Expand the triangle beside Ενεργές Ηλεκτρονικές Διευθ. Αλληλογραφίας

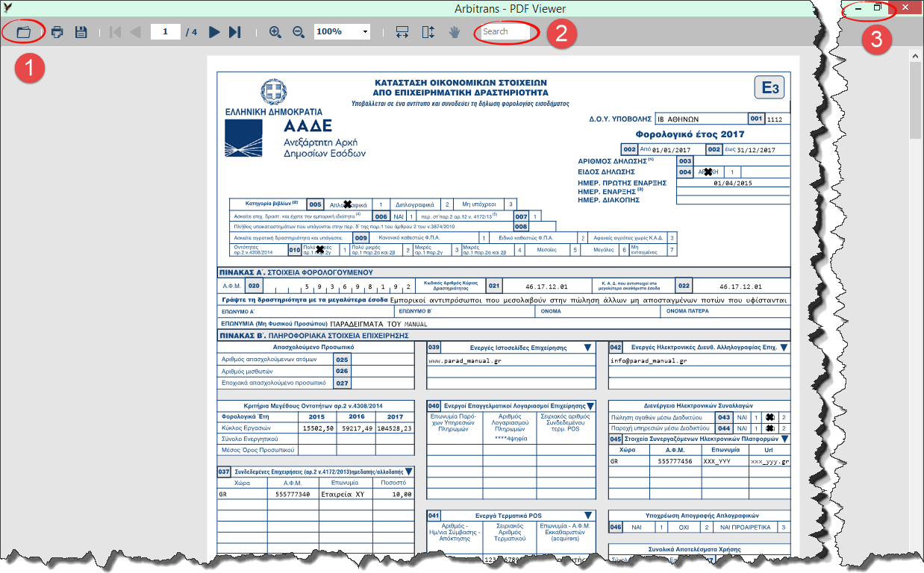pyautogui.click(x=784, y=348)
